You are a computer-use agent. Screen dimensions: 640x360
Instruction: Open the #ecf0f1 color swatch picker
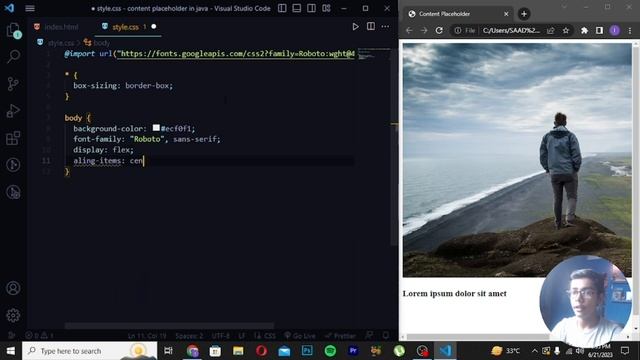(156, 128)
